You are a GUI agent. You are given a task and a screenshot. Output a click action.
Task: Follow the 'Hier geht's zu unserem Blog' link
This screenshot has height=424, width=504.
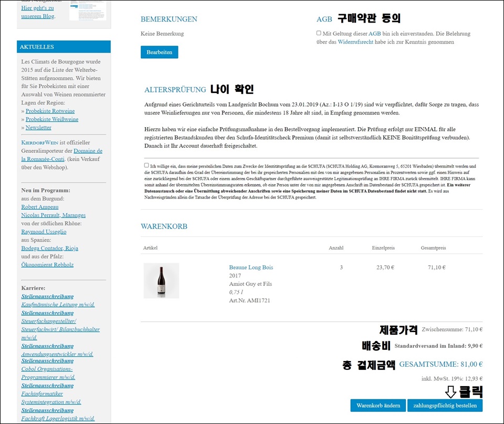pos(38,12)
